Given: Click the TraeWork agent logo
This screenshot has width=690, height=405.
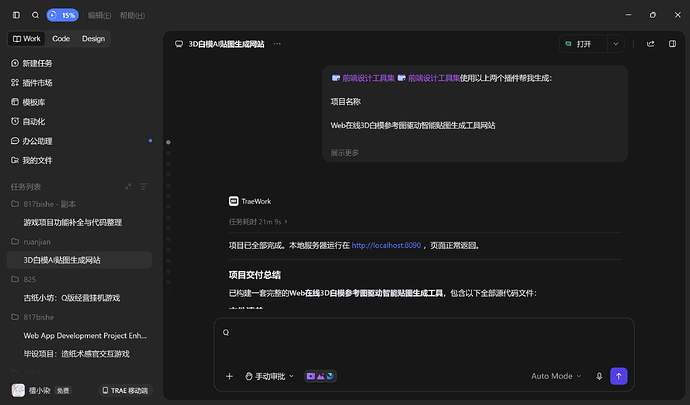Looking at the screenshot, I should [234, 201].
